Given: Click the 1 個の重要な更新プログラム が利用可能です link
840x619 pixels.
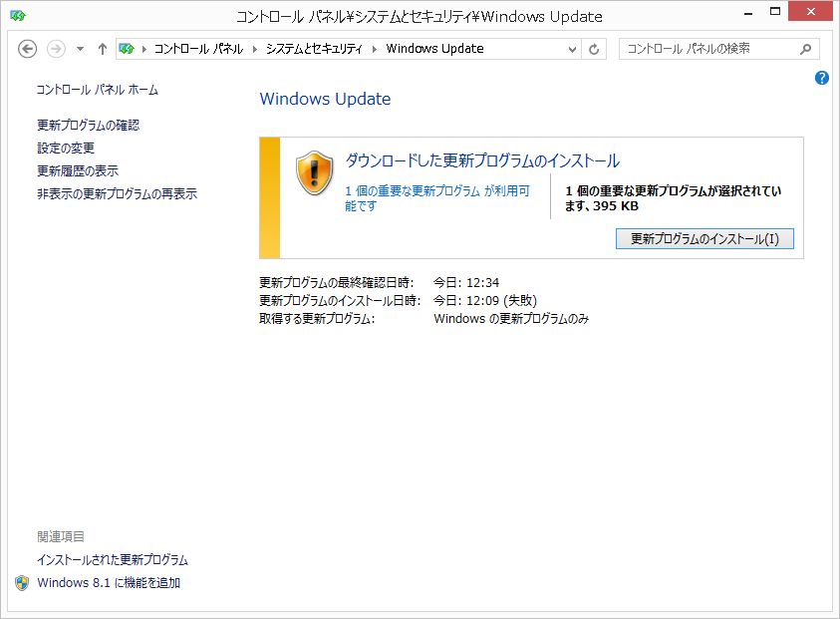Looking at the screenshot, I should point(437,198).
